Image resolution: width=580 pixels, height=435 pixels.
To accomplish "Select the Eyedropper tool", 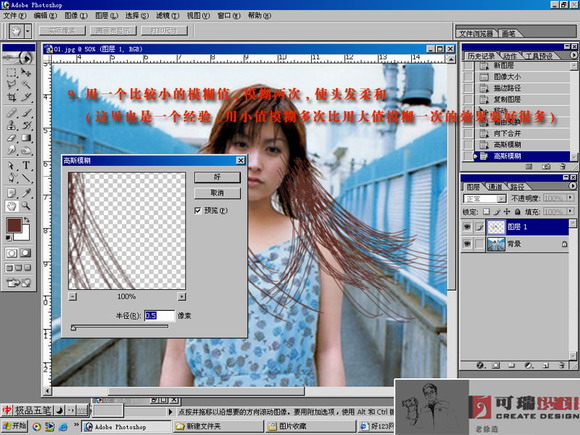I will (26, 193).
